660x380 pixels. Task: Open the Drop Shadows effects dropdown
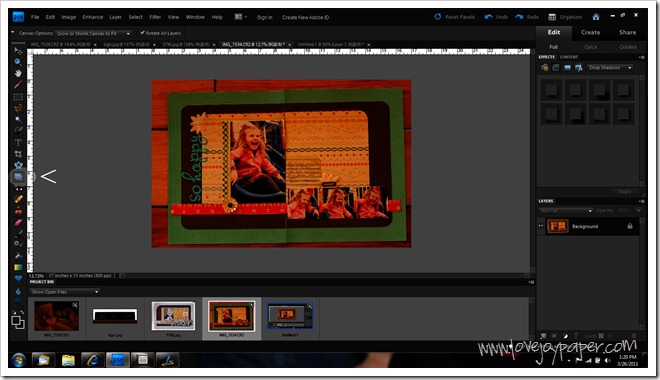tap(610, 68)
